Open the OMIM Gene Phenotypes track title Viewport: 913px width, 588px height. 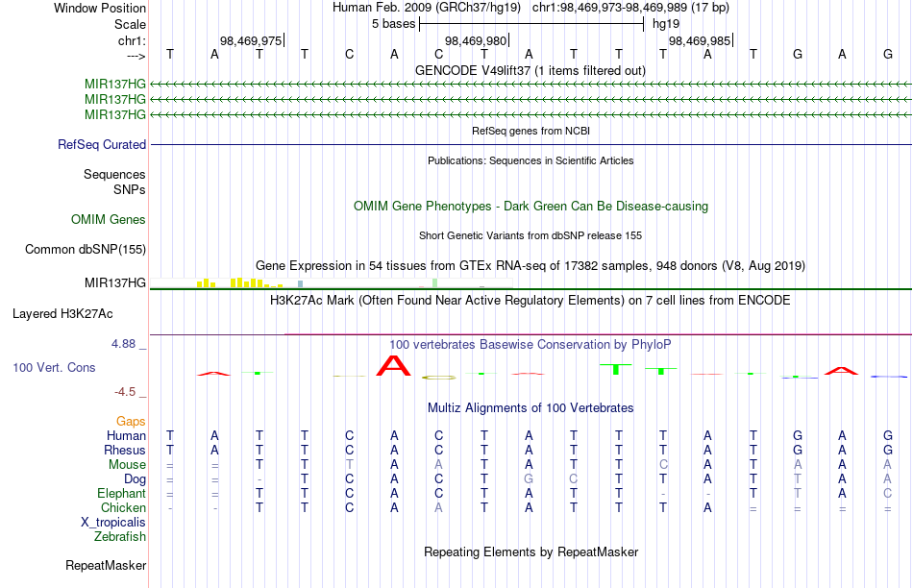[531, 207]
